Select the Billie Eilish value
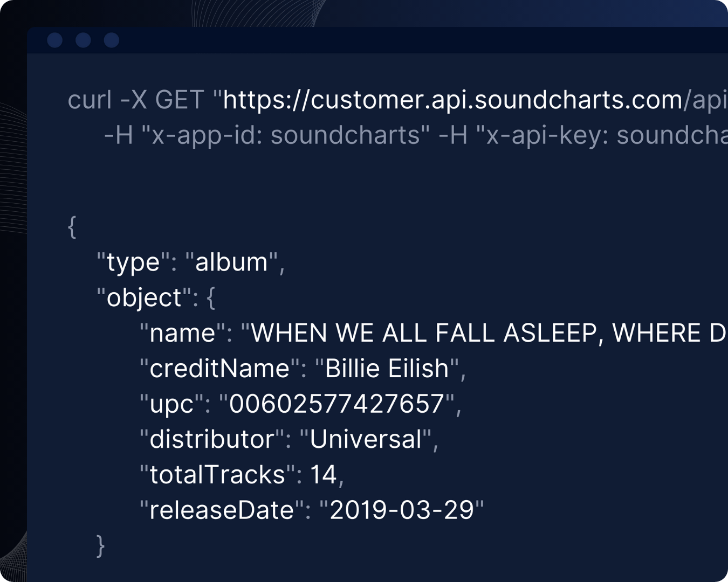 coord(387,369)
